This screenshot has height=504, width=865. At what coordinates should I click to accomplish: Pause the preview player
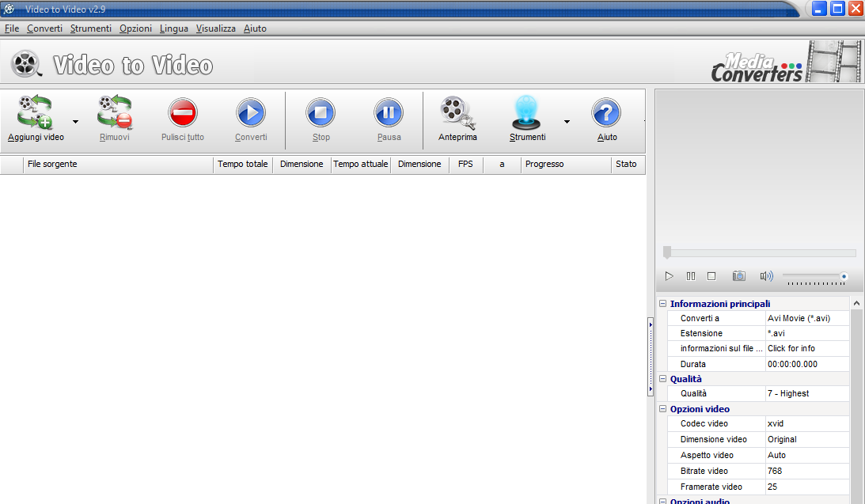point(691,275)
